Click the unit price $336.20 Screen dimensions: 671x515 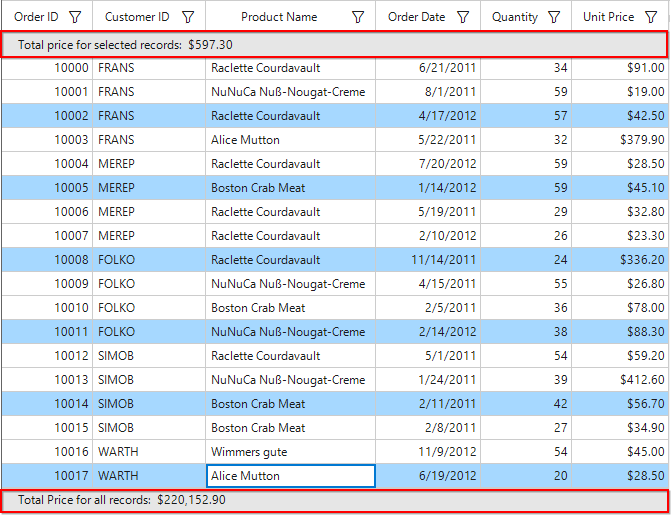pyautogui.click(x=620, y=259)
